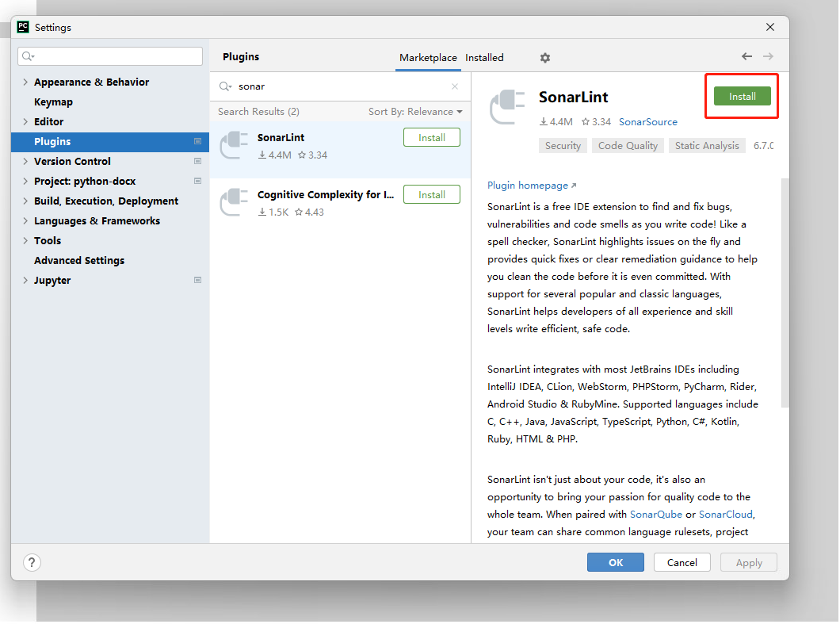The height and width of the screenshot is (624, 840).
Task: Open help with the question mark icon
Action: pos(32,562)
